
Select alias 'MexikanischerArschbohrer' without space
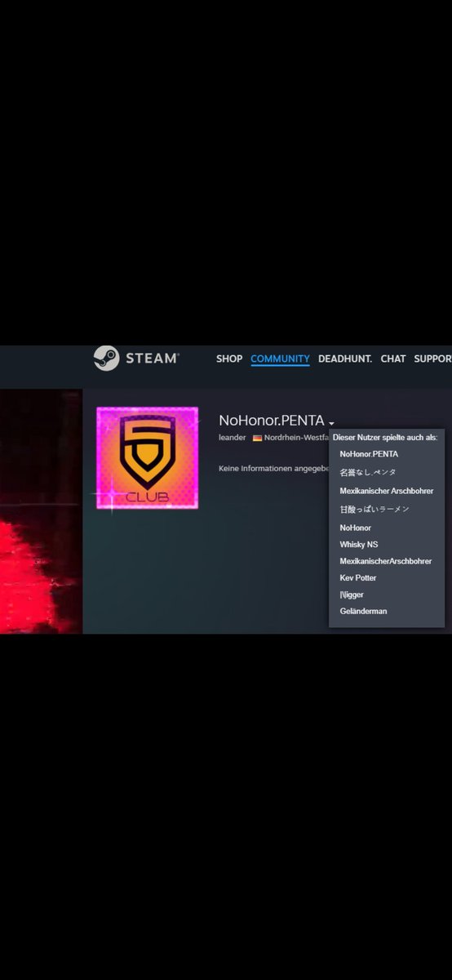click(x=386, y=562)
